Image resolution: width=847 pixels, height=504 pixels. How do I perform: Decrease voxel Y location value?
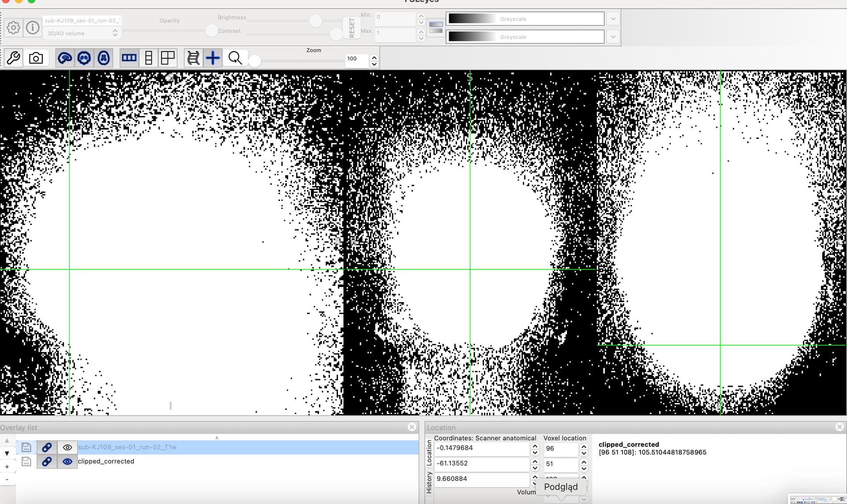pos(584,468)
